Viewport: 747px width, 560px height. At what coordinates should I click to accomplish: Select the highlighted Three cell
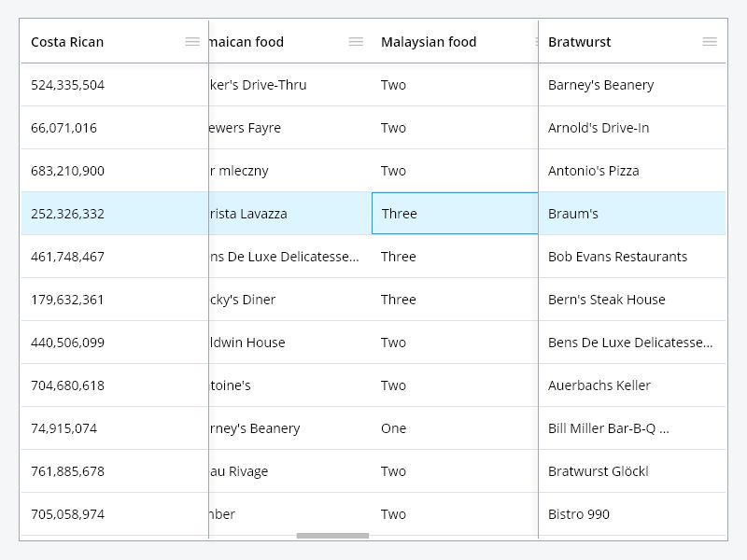coord(455,214)
